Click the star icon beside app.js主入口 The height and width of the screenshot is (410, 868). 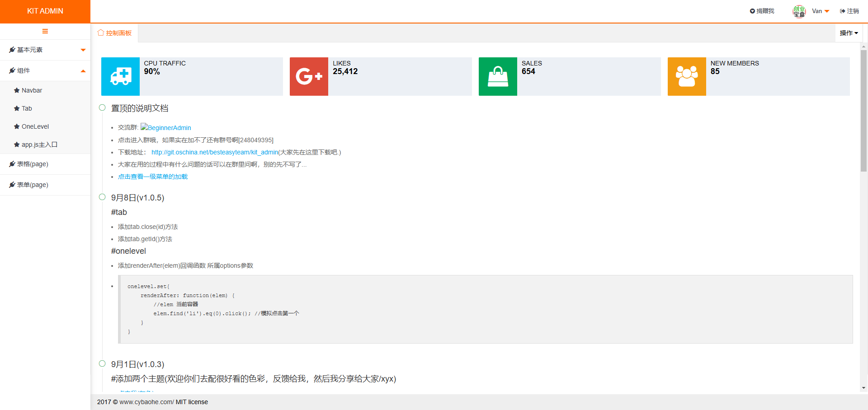(x=17, y=144)
